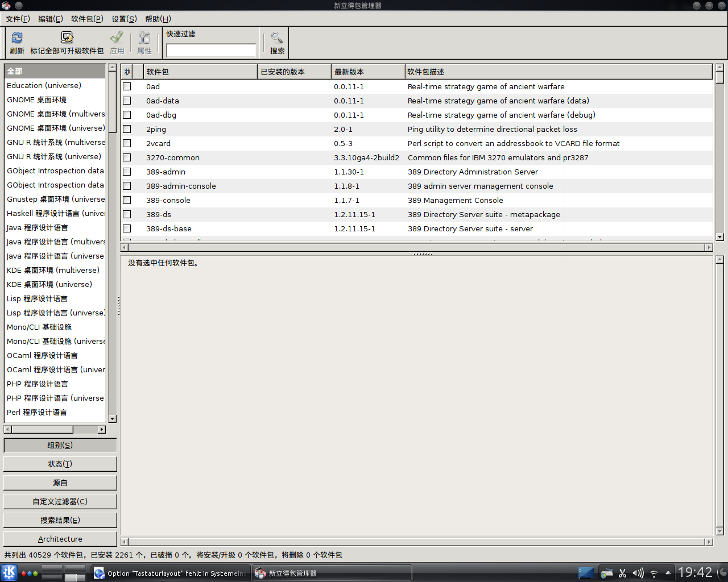Click the Search (搜索) magnifier icon
This screenshot has width=728, height=582.
(277, 38)
